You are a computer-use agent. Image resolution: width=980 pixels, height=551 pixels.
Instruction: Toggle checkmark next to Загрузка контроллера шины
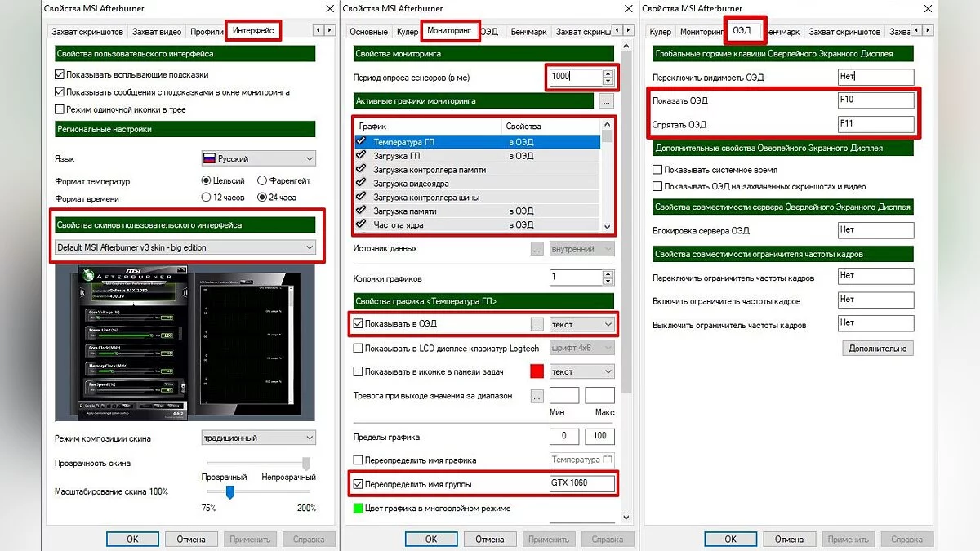[362, 197]
